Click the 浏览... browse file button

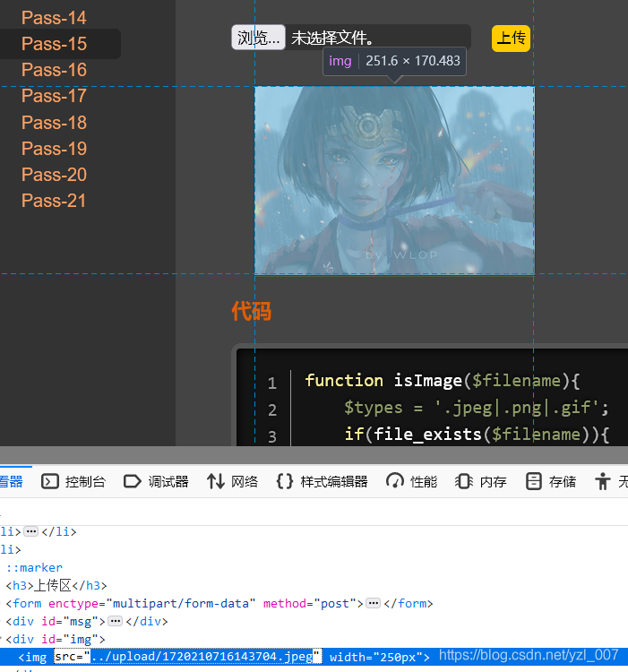click(x=258, y=38)
